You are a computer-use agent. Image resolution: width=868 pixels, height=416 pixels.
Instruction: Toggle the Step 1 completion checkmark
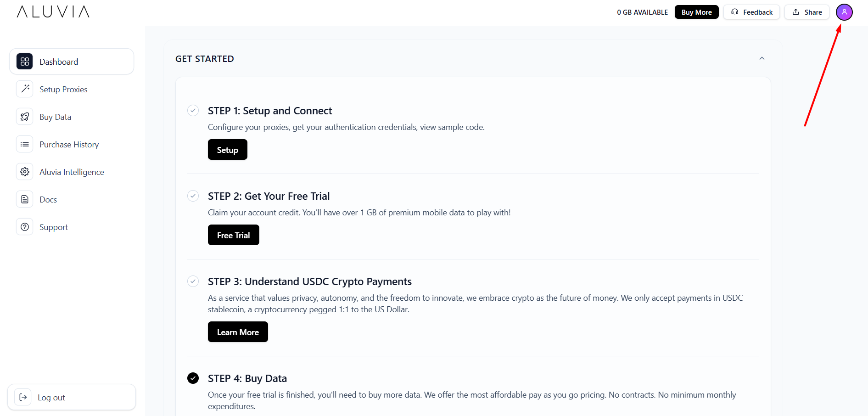(193, 111)
